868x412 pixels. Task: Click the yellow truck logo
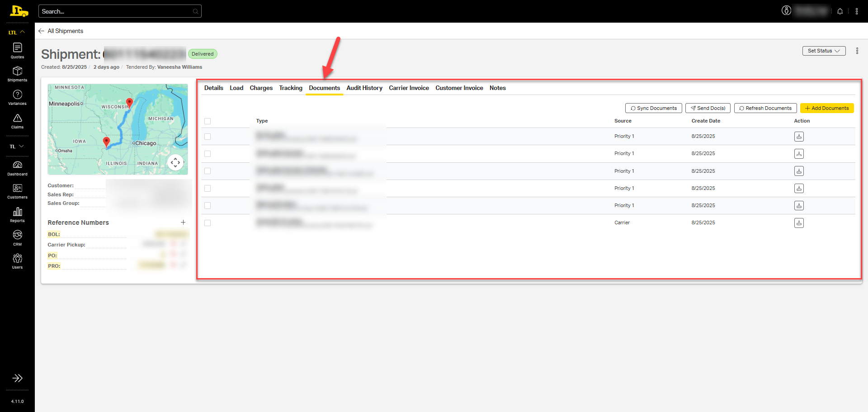coord(19,11)
